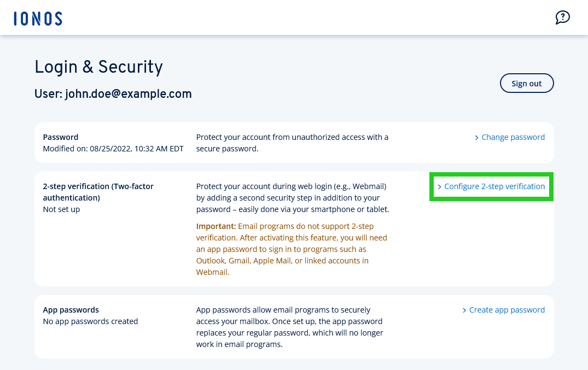Click the speech-bubble help icon top right

[563, 17]
